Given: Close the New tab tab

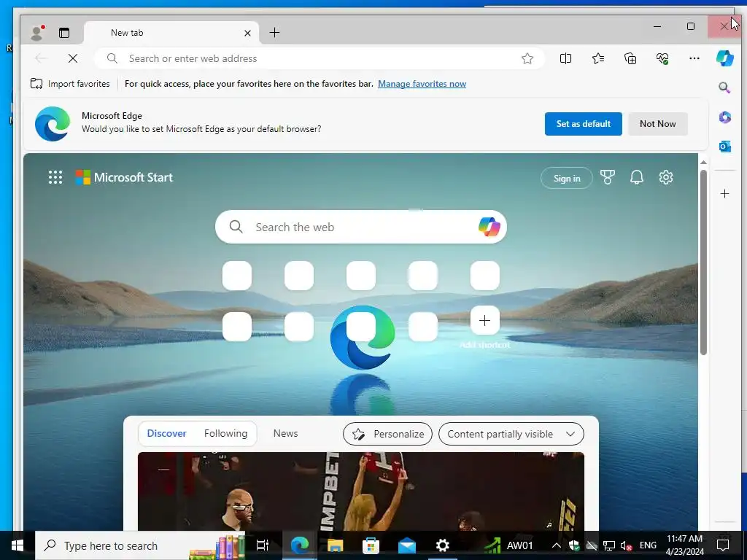Looking at the screenshot, I should click(247, 33).
